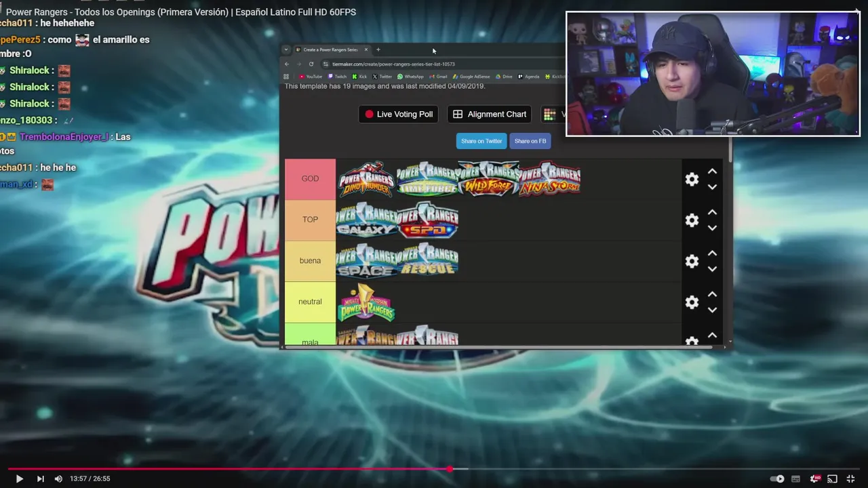This screenshot has height=488, width=868.
Task: Click the yellow buena tier label
Action: [x=310, y=261]
